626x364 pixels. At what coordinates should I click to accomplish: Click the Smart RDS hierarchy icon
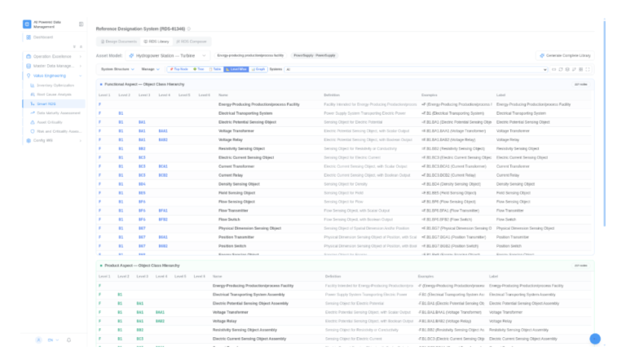(33, 103)
